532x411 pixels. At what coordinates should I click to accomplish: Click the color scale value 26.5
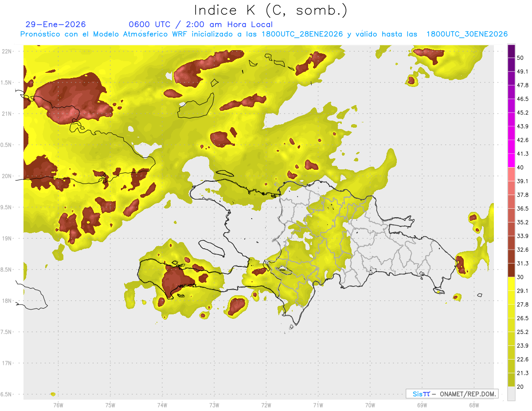(523, 318)
